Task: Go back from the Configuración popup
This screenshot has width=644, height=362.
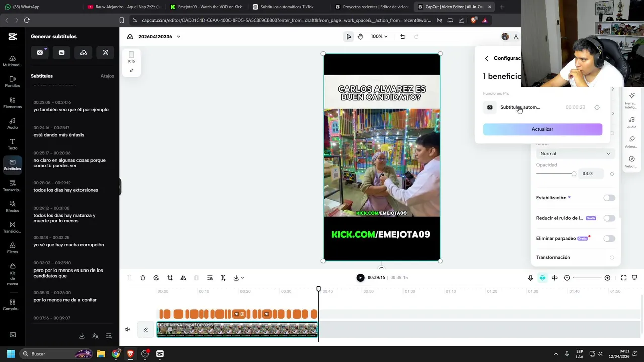Action: coord(486,58)
